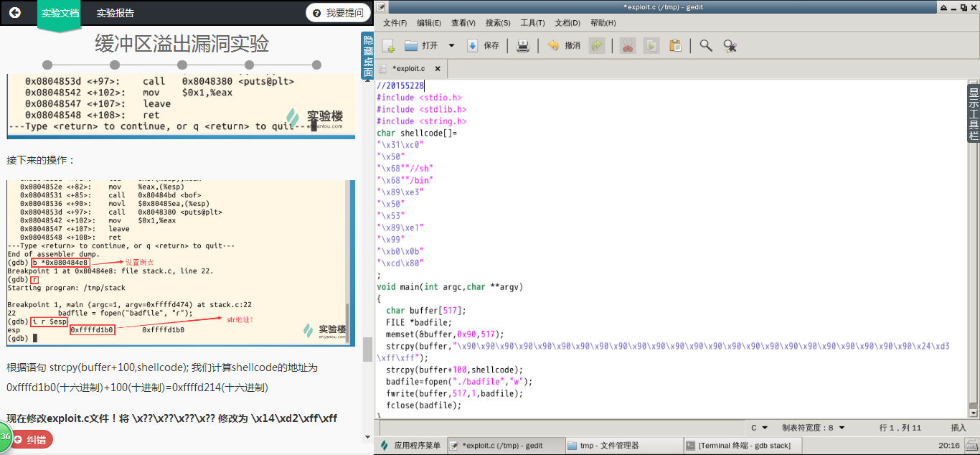Click the copy icon in toolbar
This screenshot has width=980, height=455.
(x=651, y=46)
